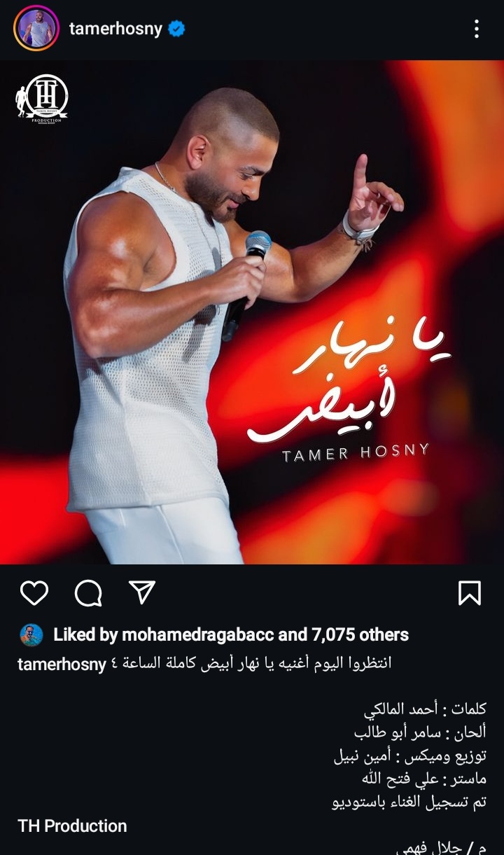Tap the tamerhosny username in the caption
504x855 pixels.
click(x=62, y=665)
